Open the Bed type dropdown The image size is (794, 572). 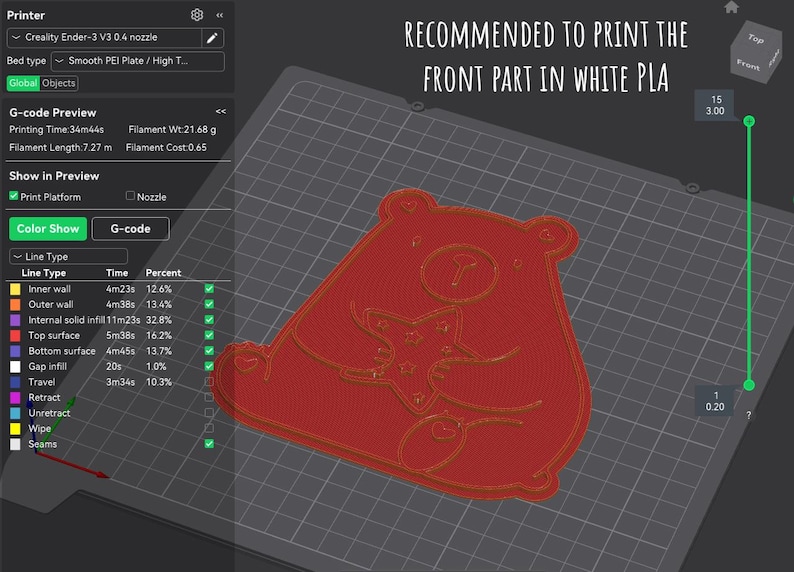138,61
